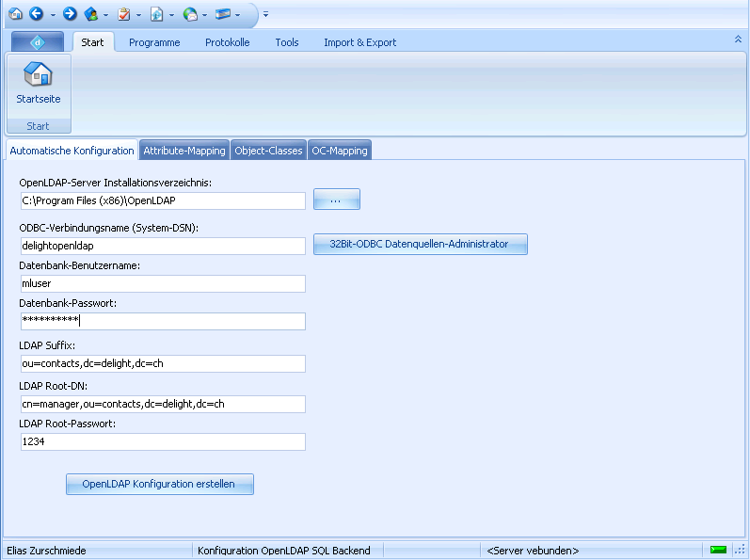Viewport: 750px width, 560px height.
Task: Expand the globe mail icon dropdown arrow
Action: [x=205, y=15]
